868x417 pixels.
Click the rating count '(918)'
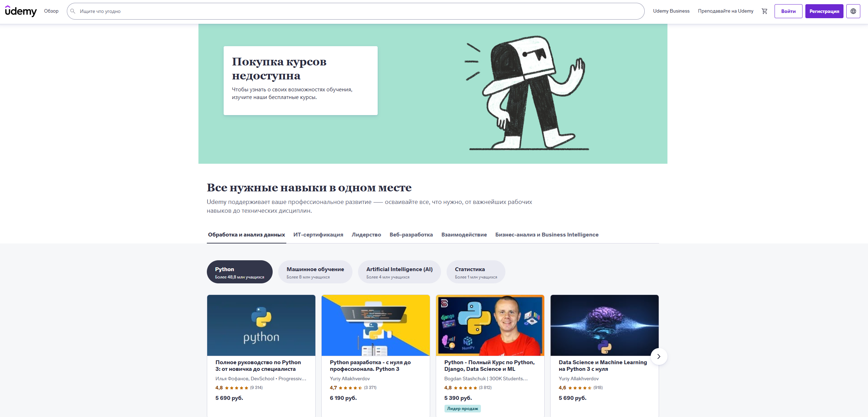coord(598,388)
